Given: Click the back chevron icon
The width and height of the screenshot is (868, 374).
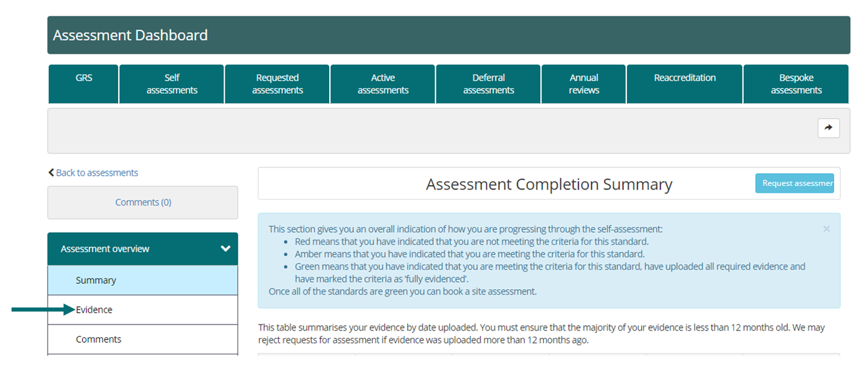Looking at the screenshot, I should [x=51, y=172].
